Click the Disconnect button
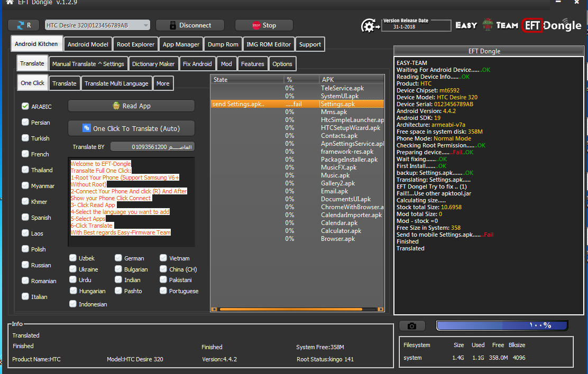 190,25
